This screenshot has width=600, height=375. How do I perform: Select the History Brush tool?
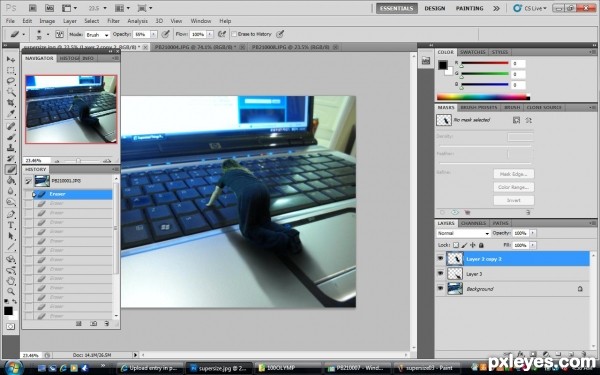click(x=11, y=158)
